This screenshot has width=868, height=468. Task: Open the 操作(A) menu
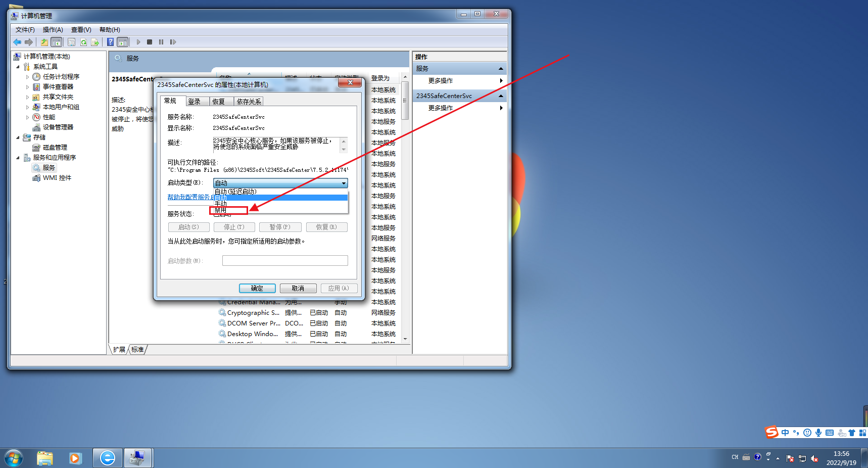pos(53,30)
